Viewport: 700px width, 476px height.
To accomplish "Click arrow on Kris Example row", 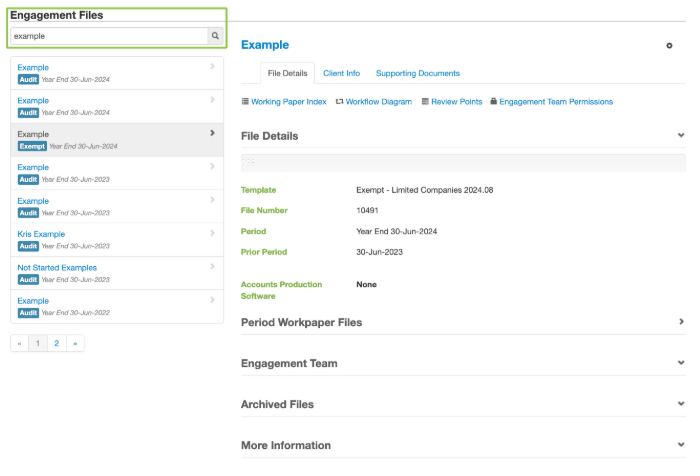I will point(212,234).
